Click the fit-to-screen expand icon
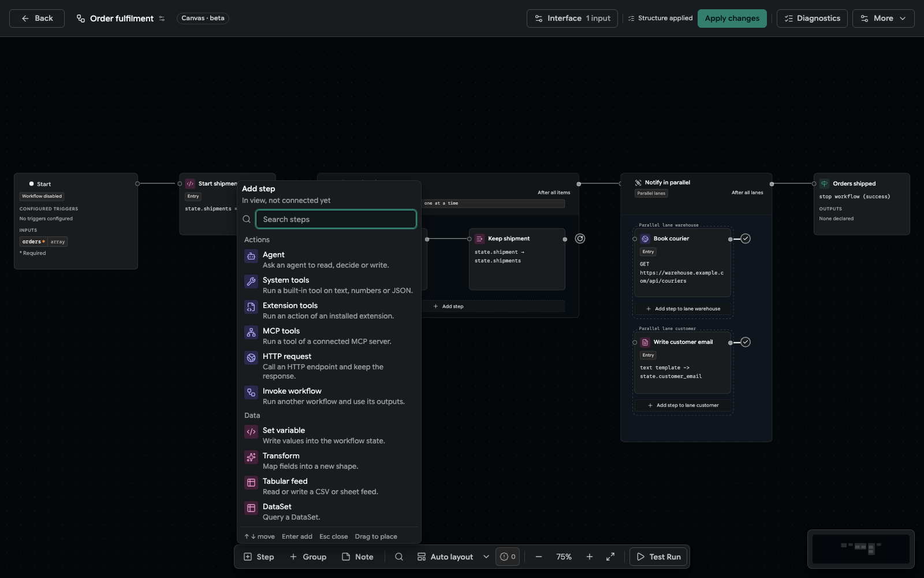The width and height of the screenshot is (924, 578). (610, 557)
